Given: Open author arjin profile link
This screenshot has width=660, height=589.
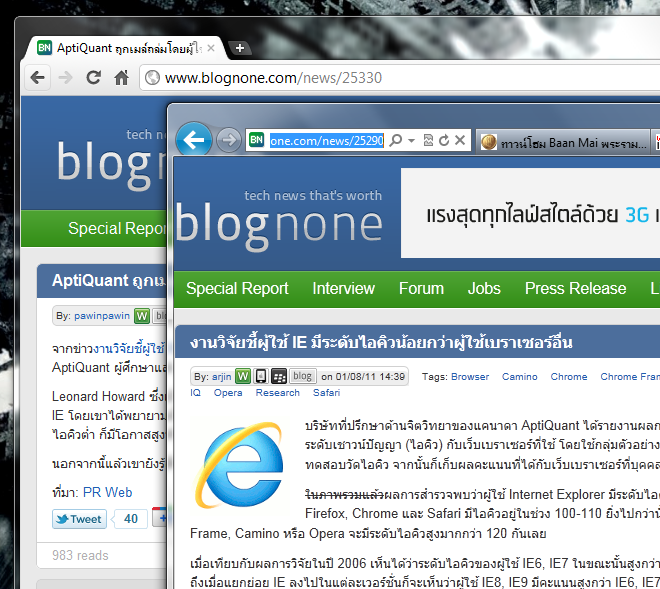Looking at the screenshot, I should 221,376.
